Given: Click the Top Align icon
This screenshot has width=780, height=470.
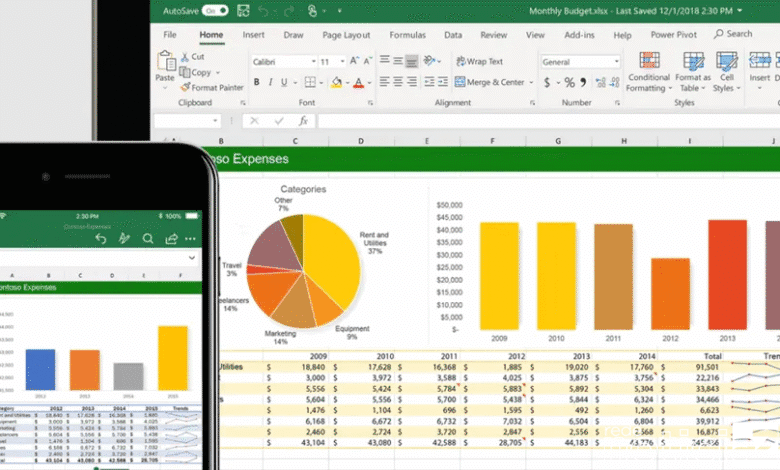Looking at the screenshot, I should click(385, 61).
